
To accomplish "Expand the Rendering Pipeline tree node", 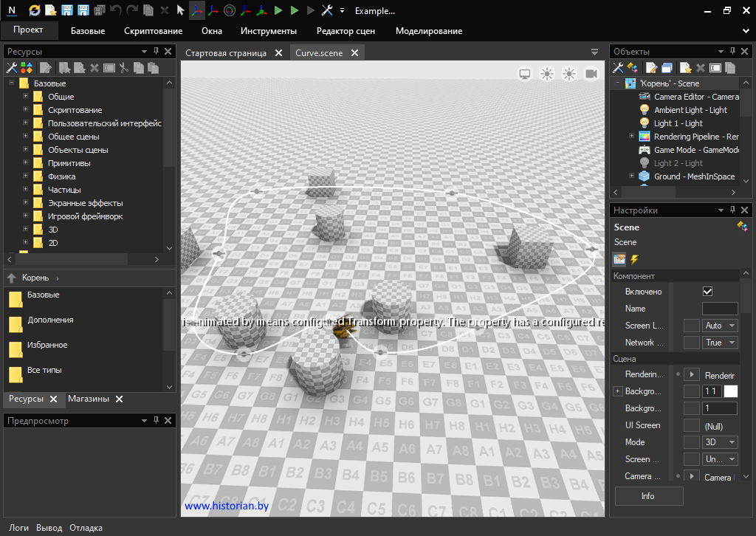I will (x=631, y=137).
